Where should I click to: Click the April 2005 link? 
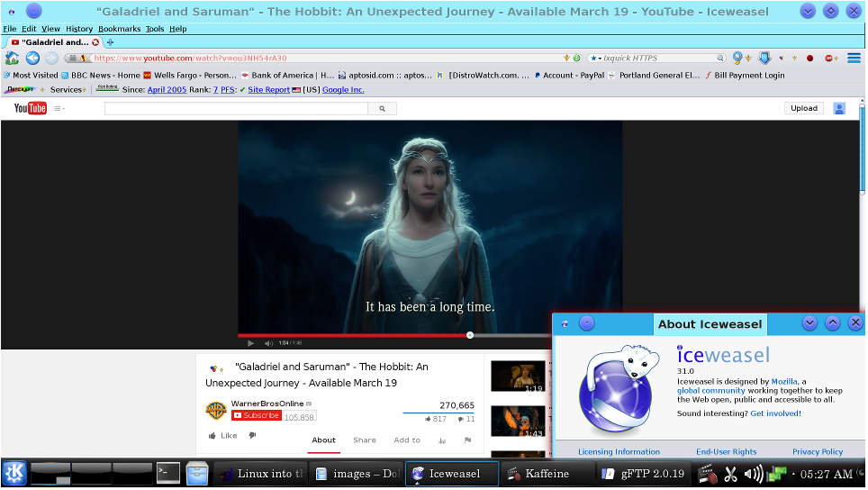pos(167,90)
